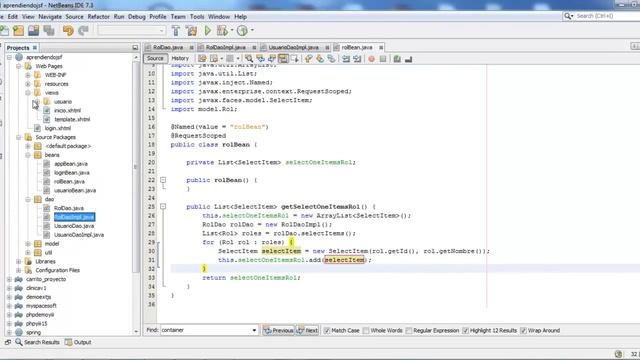Viewport: 640px width, 360px height.
Task: Undo the last edit via toolbar
Action: [68, 31]
